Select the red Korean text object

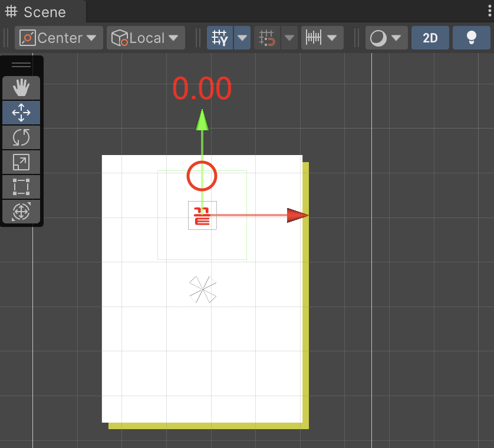tap(202, 216)
